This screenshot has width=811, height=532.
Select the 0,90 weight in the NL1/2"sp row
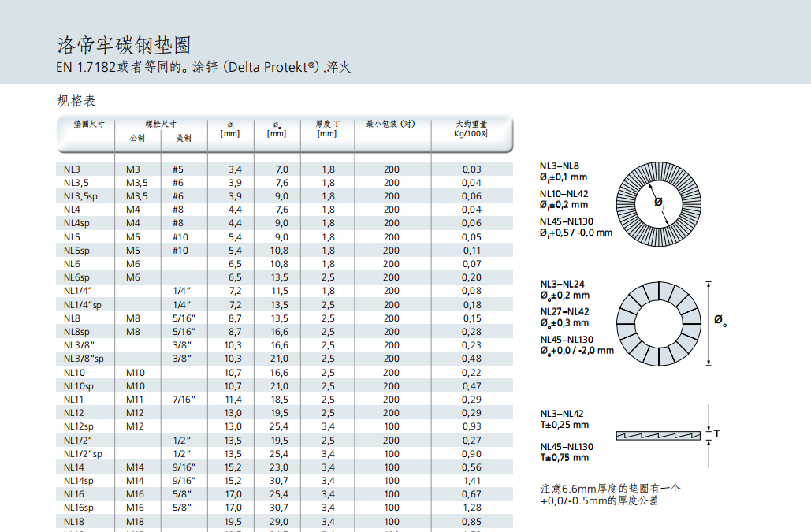tap(471, 454)
